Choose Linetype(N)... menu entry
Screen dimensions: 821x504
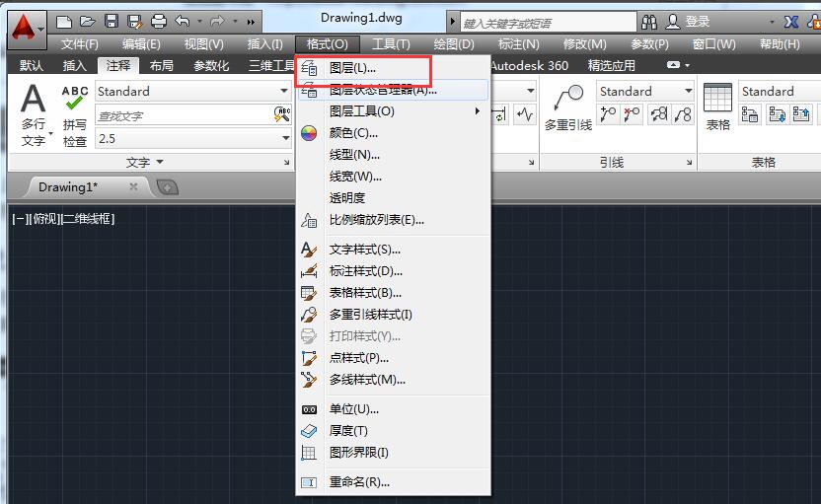[393, 155]
